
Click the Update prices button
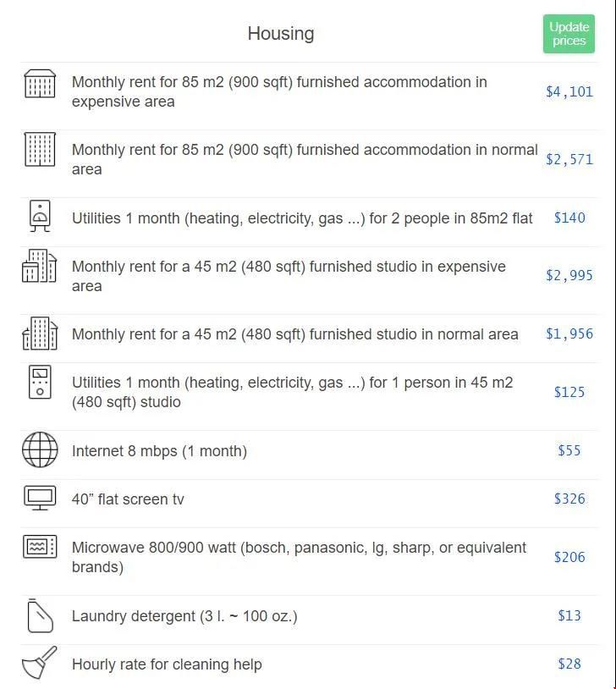569,34
